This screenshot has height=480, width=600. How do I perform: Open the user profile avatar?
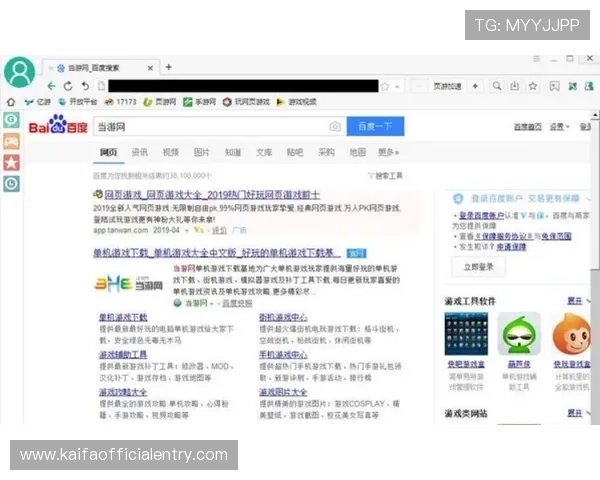pos(20,72)
